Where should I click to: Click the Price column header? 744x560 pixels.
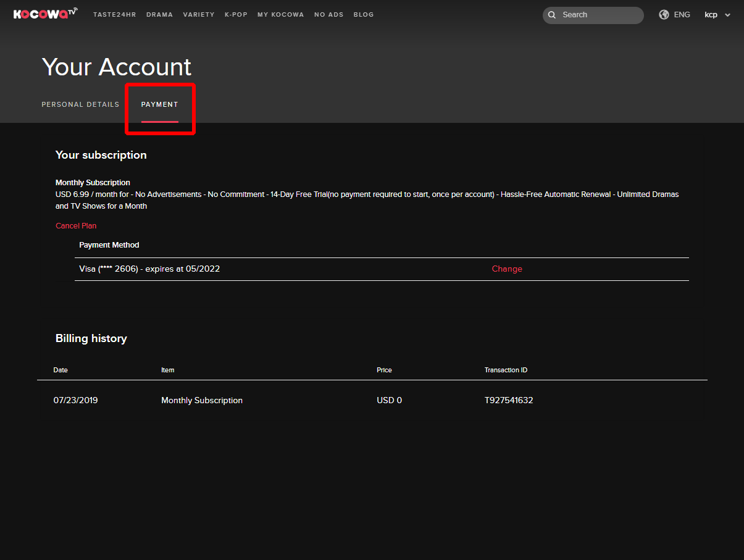tap(384, 370)
